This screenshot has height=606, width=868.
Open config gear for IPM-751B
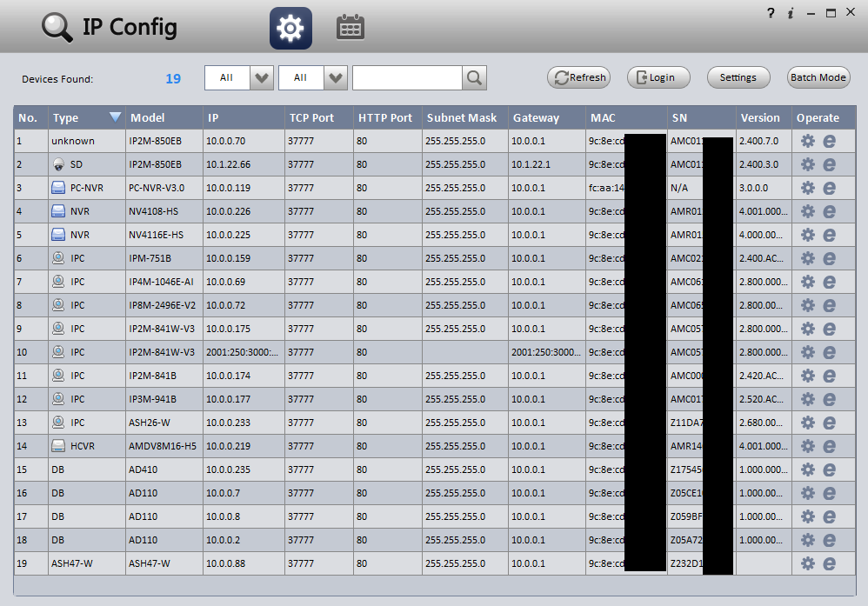pyautogui.click(x=808, y=258)
